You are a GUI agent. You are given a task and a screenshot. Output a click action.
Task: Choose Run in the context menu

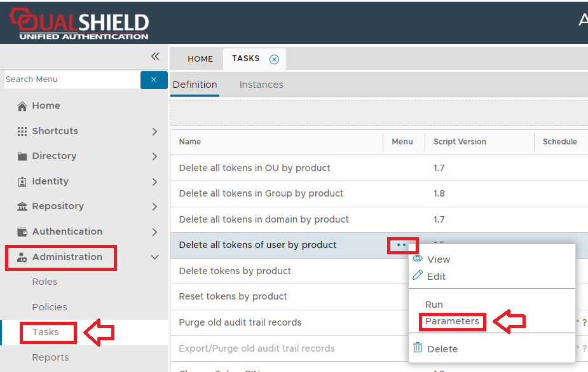coord(434,305)
